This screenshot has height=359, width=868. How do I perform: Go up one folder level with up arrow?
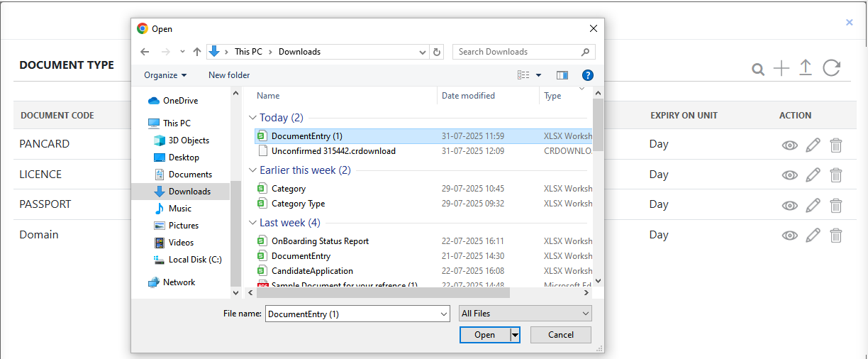tap(197, 52)
